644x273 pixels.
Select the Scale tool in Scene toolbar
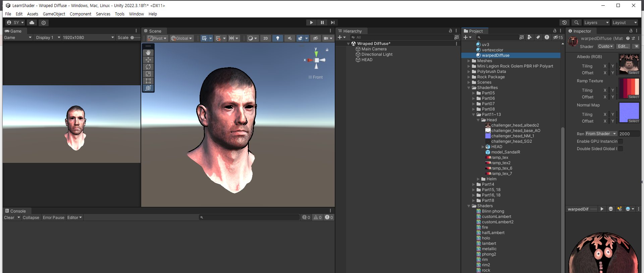tap(148, 74)
